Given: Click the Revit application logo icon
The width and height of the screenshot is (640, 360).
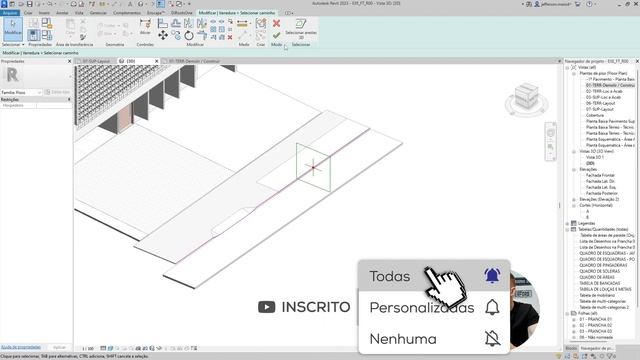Looking at the screenshot, I should click(x=4, y=4).
